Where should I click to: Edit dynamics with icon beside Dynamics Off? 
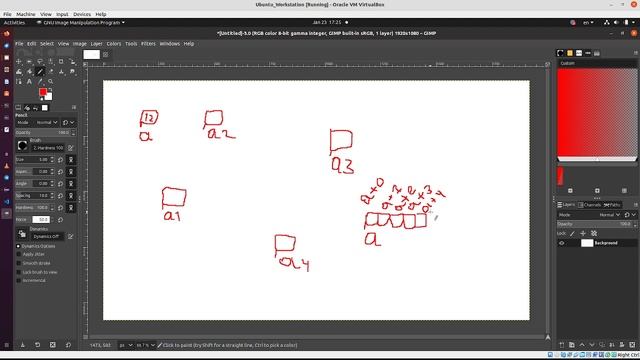(71, 236)
